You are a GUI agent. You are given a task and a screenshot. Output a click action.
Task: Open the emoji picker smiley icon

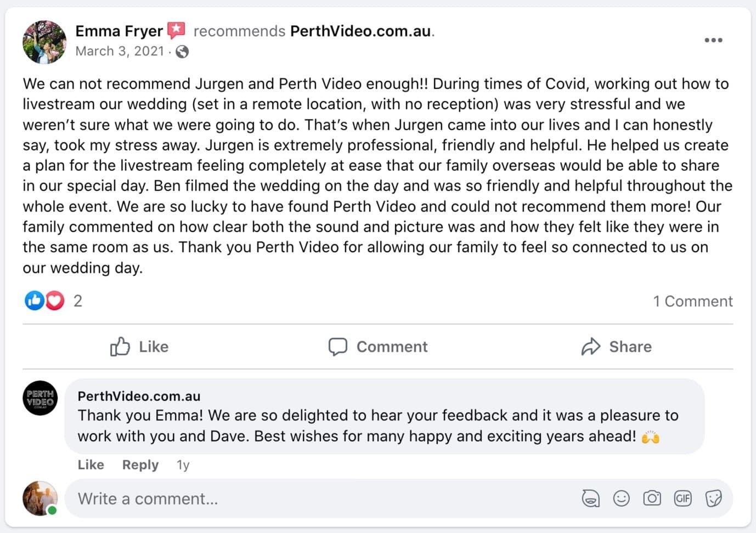click(x=621, y=498)
